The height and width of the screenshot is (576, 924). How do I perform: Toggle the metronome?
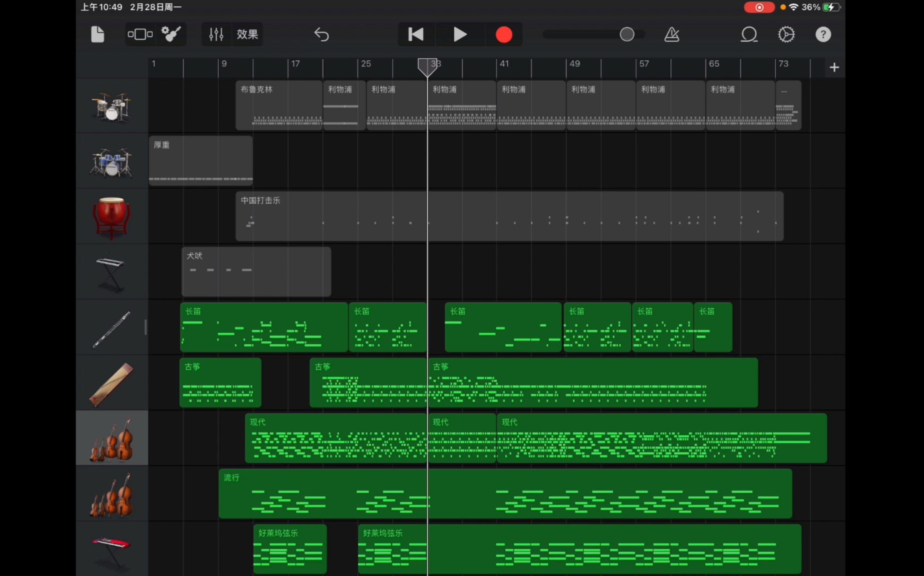click(672, 35)
